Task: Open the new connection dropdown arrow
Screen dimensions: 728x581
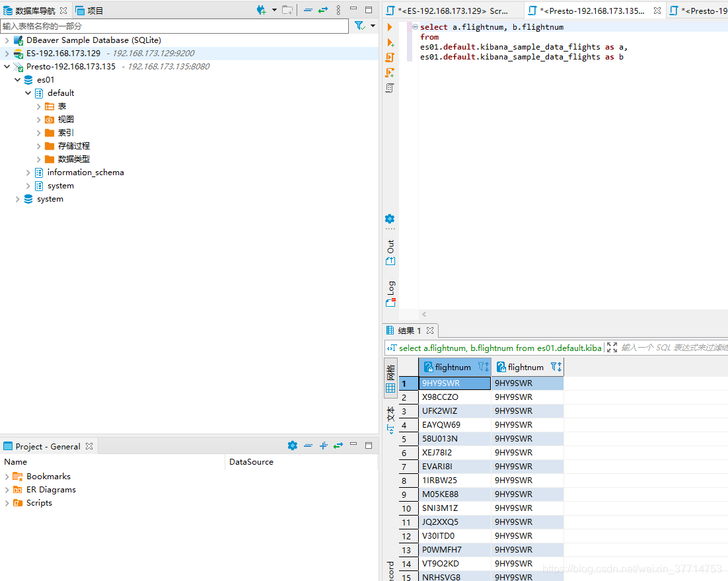Action: [x=274, y=10]
